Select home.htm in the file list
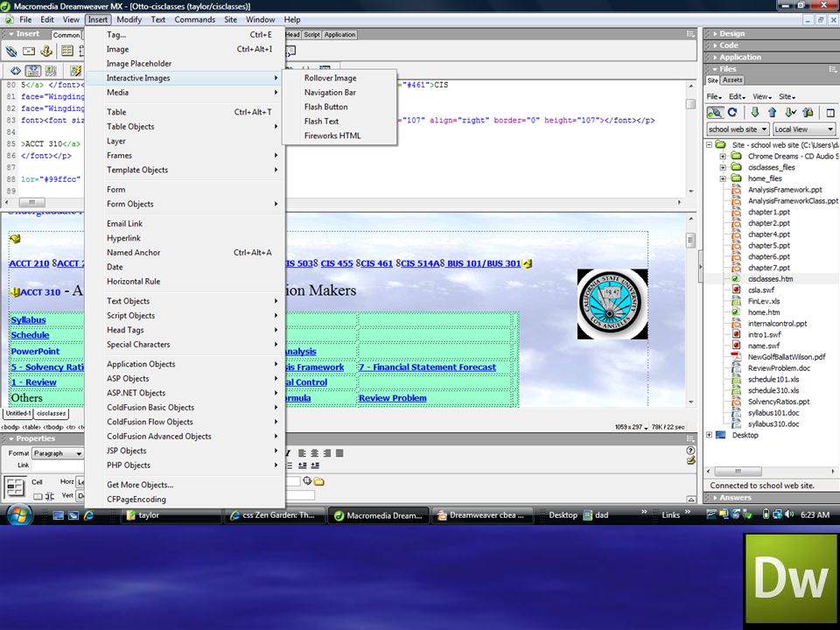 coord(764,312)
